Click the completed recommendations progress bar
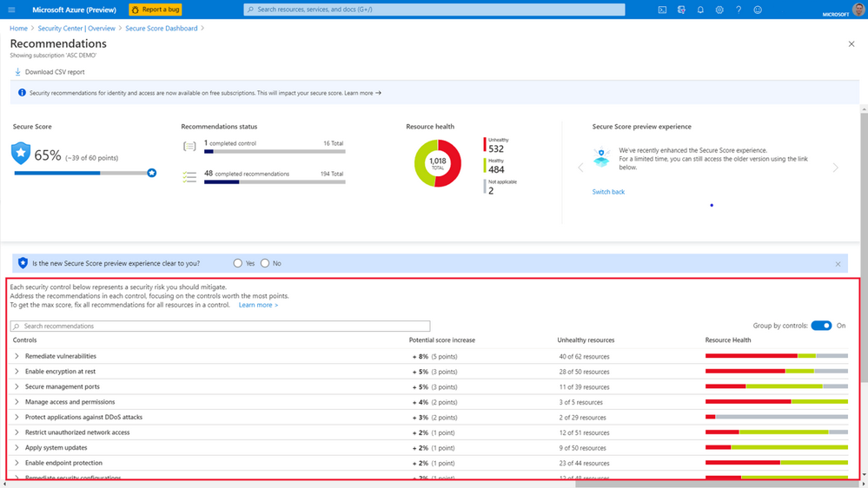Viewport: 868px width, 488px height. point(275,182)
